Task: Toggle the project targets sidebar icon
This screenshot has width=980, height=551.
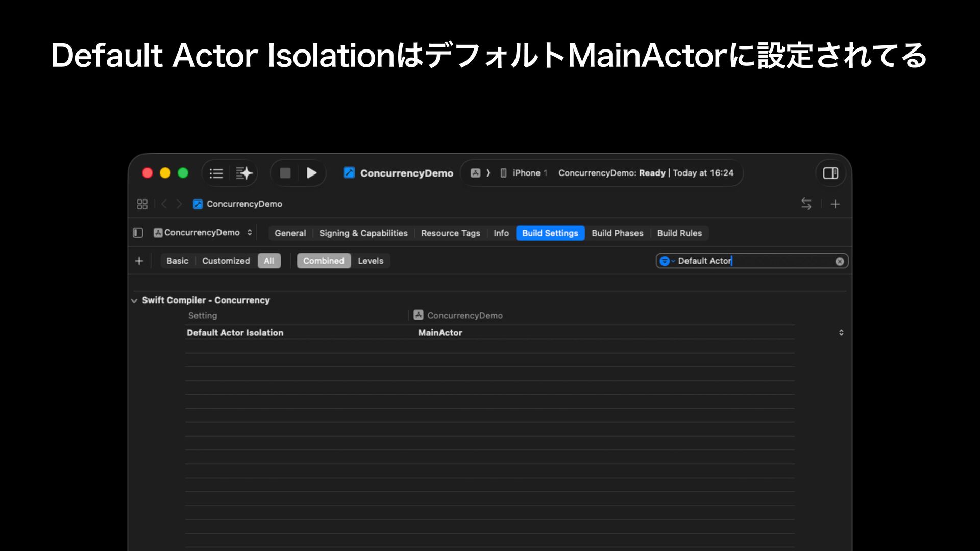Action: pyautogui.click(x=138, y=233)
